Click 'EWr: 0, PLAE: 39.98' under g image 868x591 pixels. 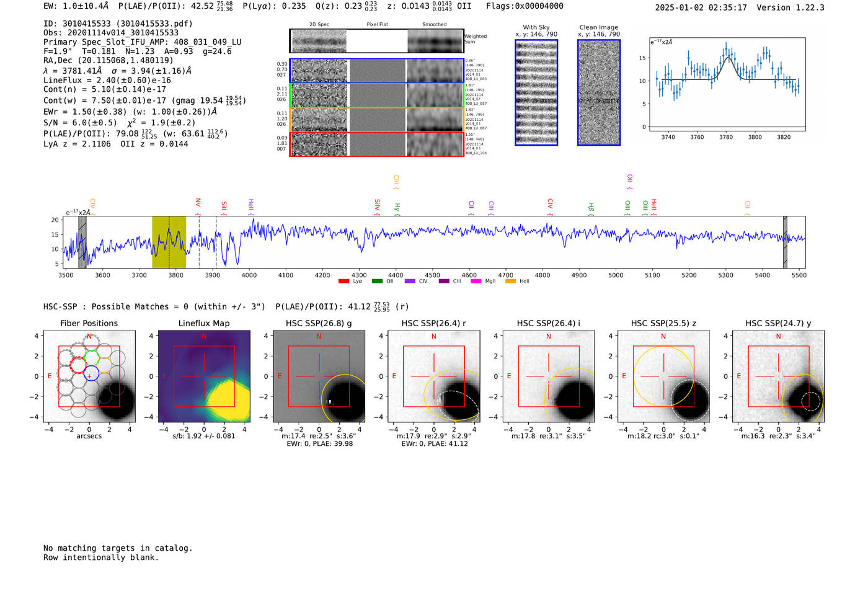[x=320, y=443]
